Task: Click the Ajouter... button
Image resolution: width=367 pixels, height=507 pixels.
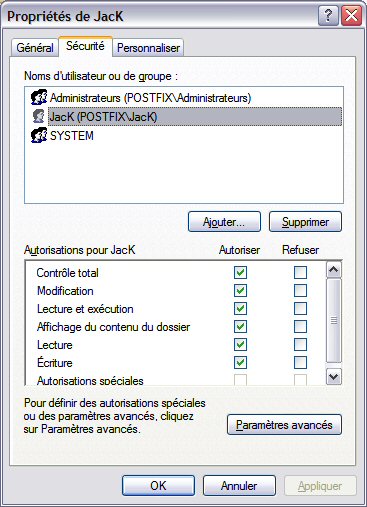Action: tap(224, 222)
